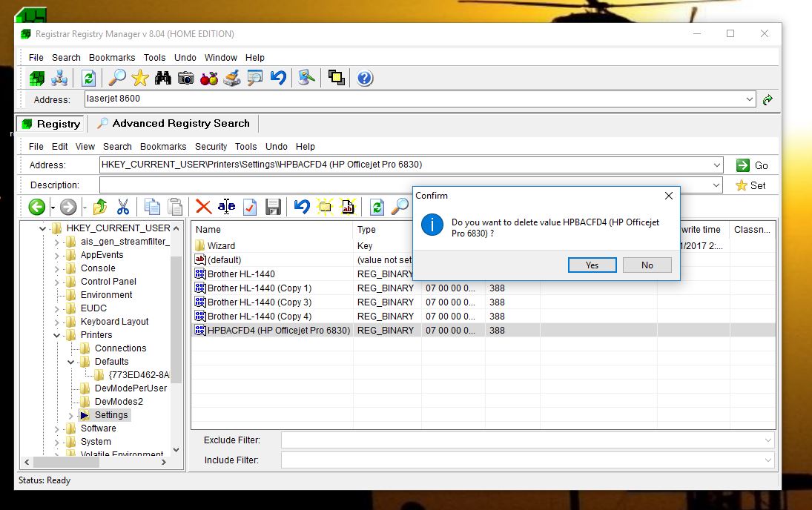The width and height of the screenshot is (812, 510).
Task: Click the rename 'abc' cursor icon
Action: [x=226, y=207]
